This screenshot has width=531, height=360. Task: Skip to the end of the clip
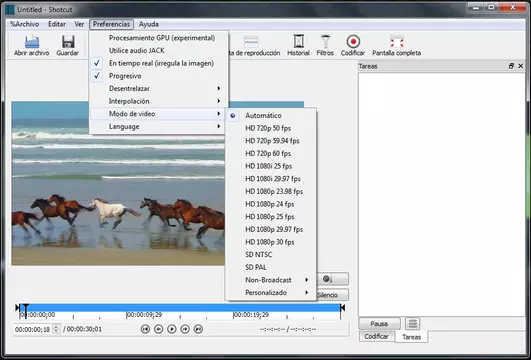tap(198, 329)
